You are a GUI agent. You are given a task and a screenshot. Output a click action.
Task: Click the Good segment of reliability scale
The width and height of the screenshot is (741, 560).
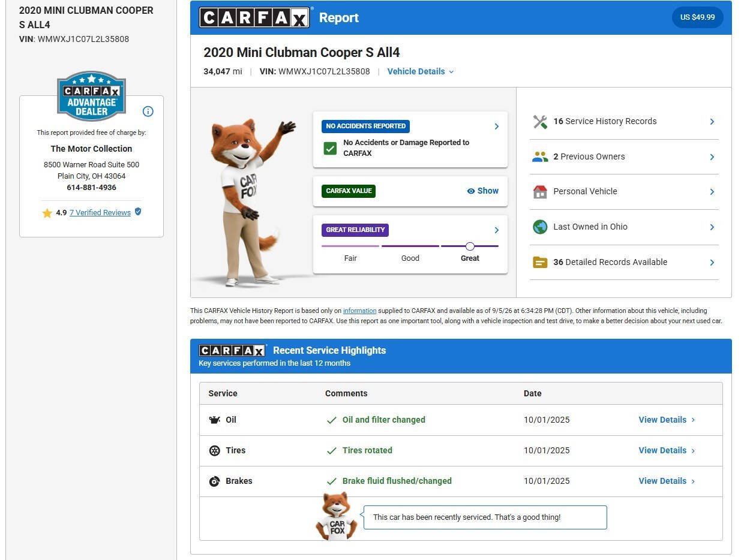[410, 246]
